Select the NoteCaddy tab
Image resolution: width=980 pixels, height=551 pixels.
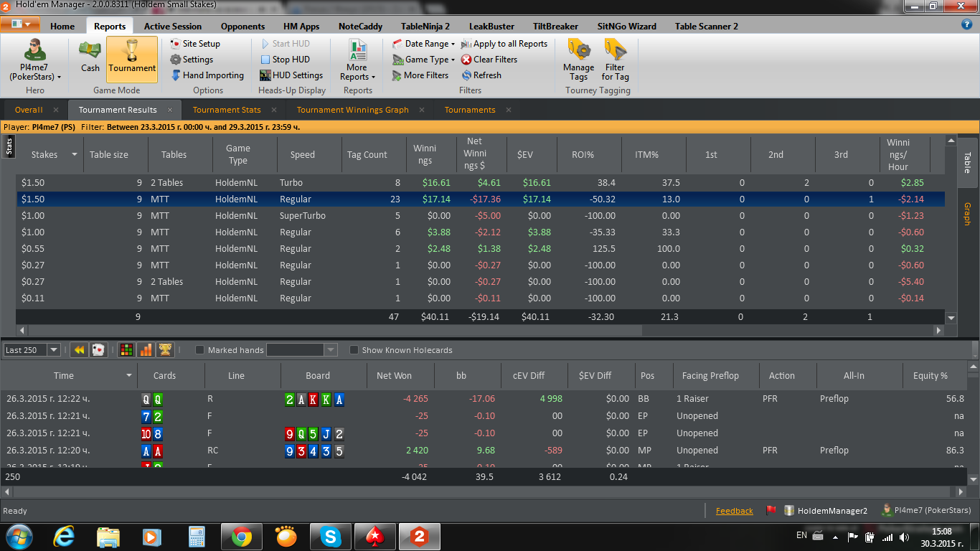pyautogui.click(x=360, y=27)
